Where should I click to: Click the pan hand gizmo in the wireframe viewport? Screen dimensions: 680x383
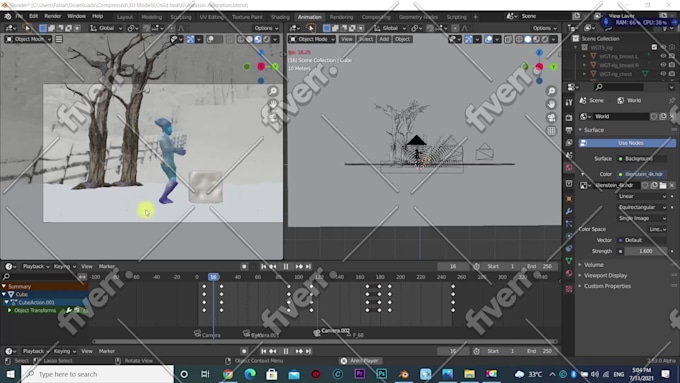[x=551, y=105]
